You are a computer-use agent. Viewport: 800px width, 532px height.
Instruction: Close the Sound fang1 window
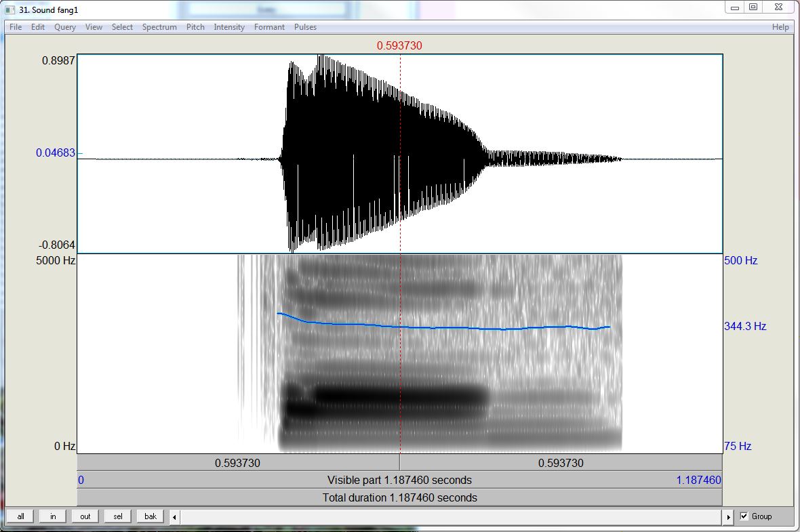tap(778, 7)
